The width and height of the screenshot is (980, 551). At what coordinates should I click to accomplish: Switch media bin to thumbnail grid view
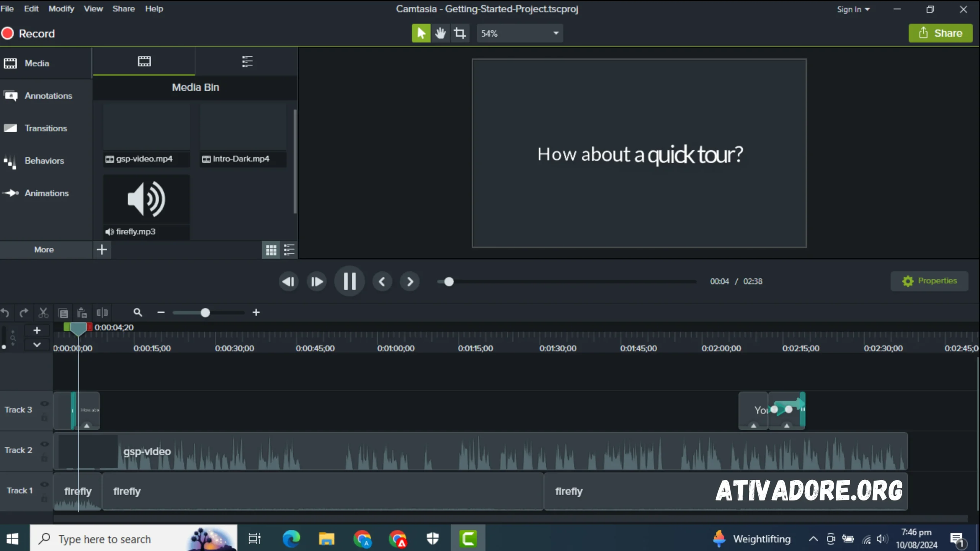(271, 250)
